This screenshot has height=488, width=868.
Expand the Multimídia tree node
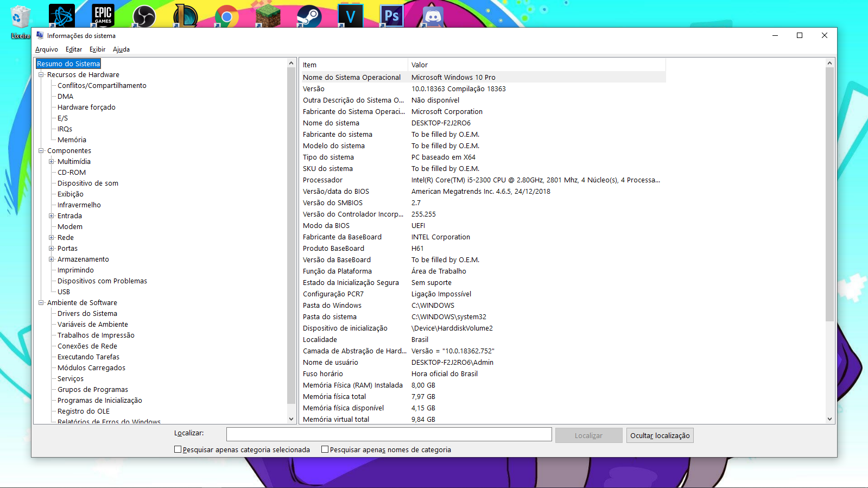52,162
